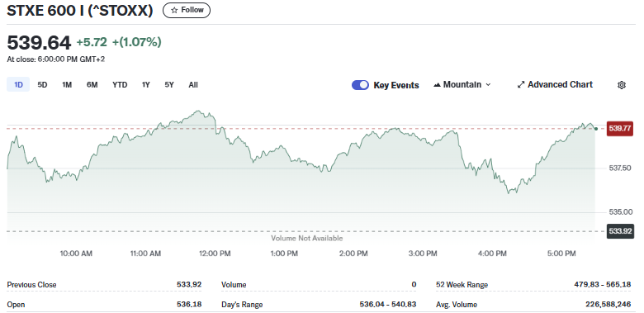
Task: Click the red 539.77 price marker
Action: point(620,129)
